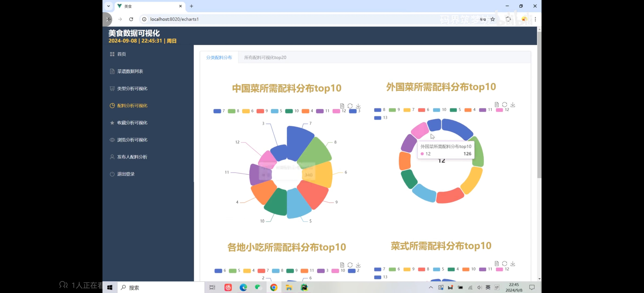Open the saved password key icon
Screen dimensions: 644x293
(483, 19)
